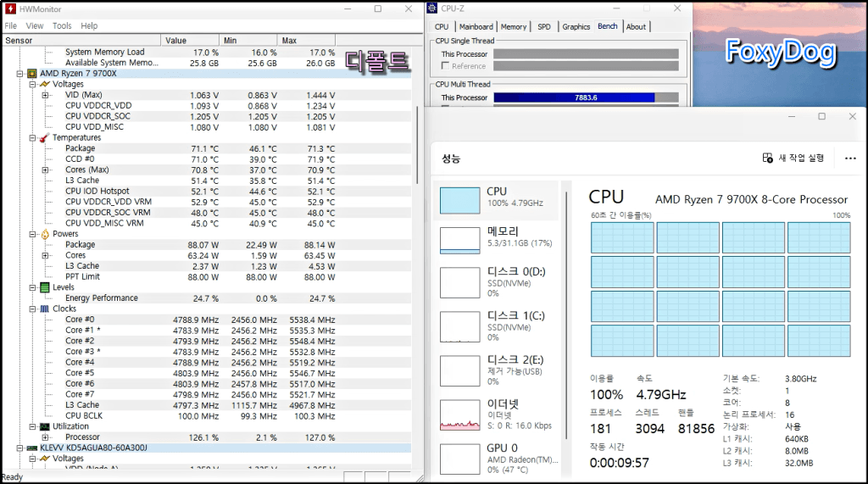Switch to the Mainboard tab in CPU-Z
This screenshot has height=484, width=868.
[x=476, y=26]
